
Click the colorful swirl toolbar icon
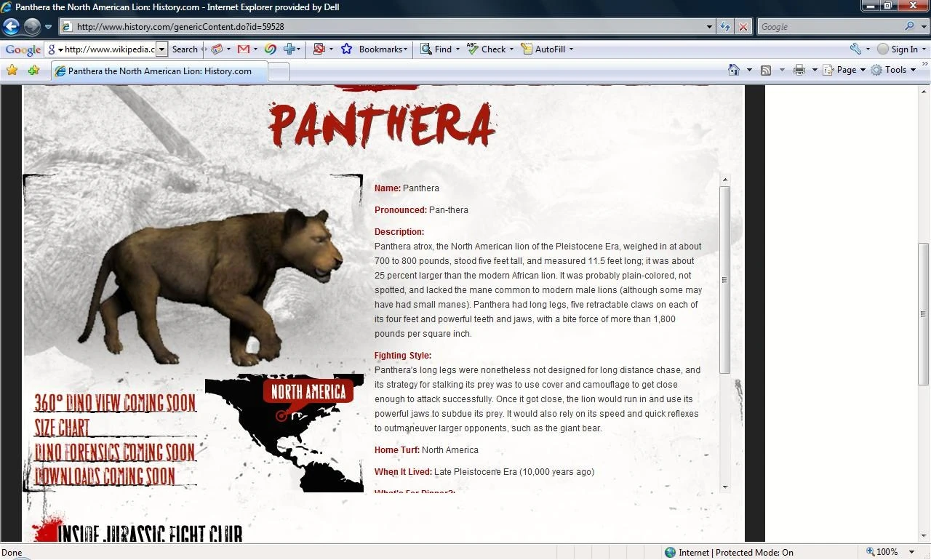270,49
